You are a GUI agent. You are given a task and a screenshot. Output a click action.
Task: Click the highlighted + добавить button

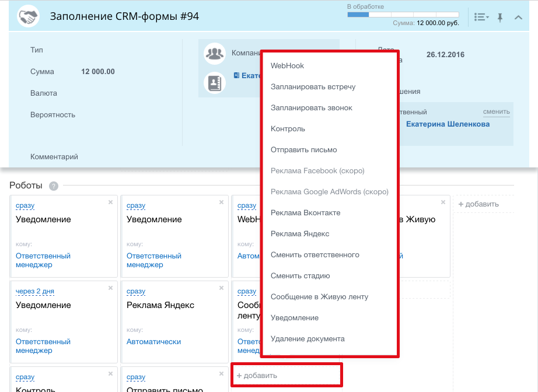tap(287, 376)
